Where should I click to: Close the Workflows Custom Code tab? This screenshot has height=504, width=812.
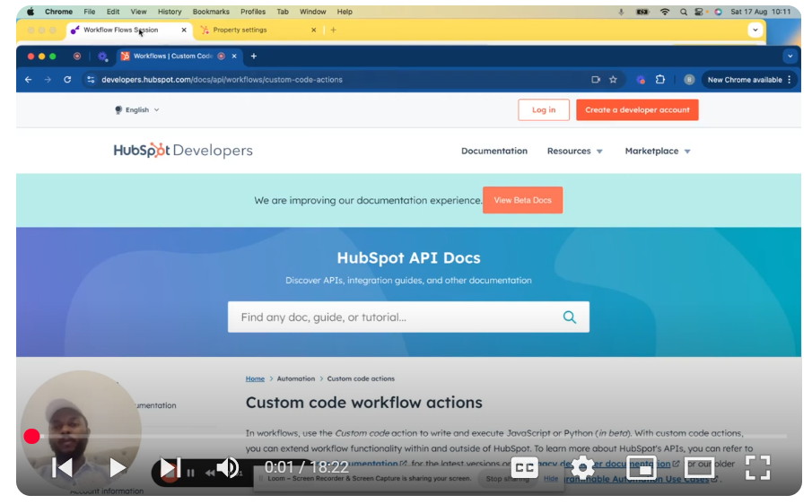234,56
